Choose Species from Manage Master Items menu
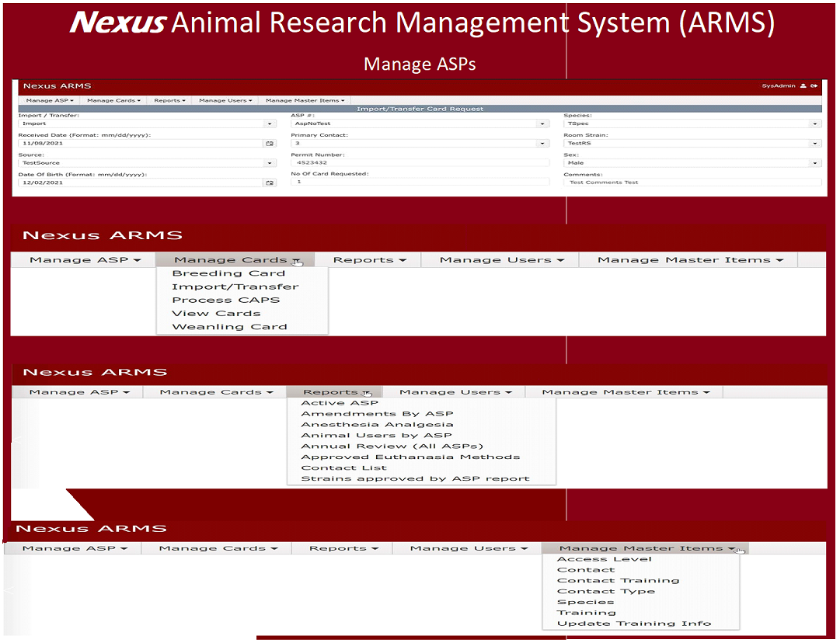The image size is (840, 643). pyautogui.click(x=586, y=603)
